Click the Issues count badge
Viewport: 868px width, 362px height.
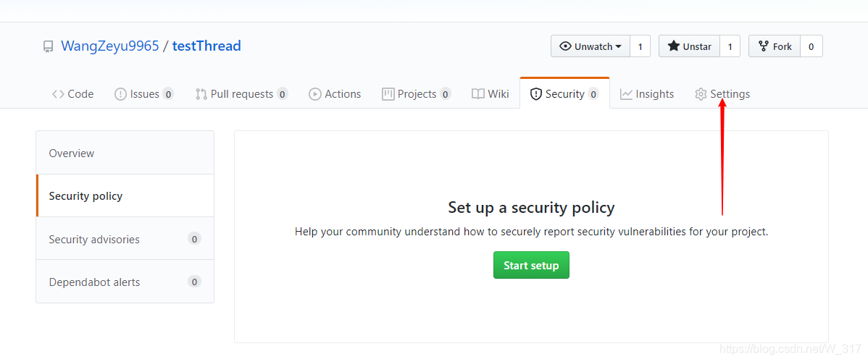point(168,94)
